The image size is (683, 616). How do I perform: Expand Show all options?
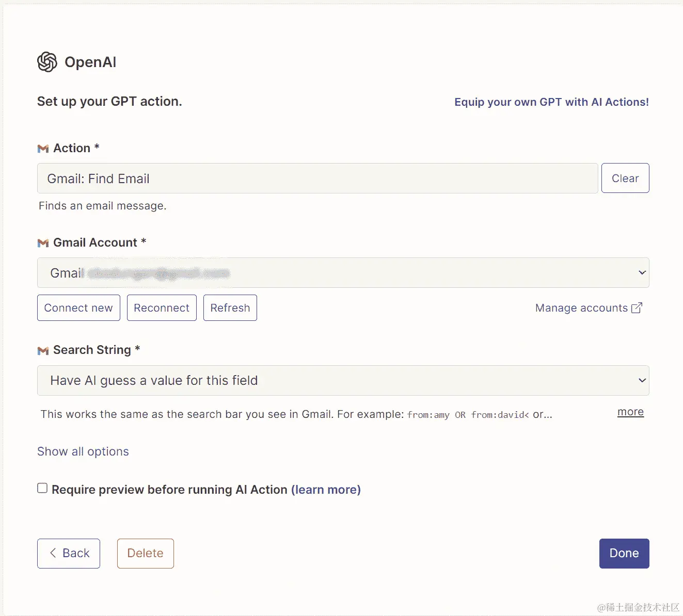83,451
